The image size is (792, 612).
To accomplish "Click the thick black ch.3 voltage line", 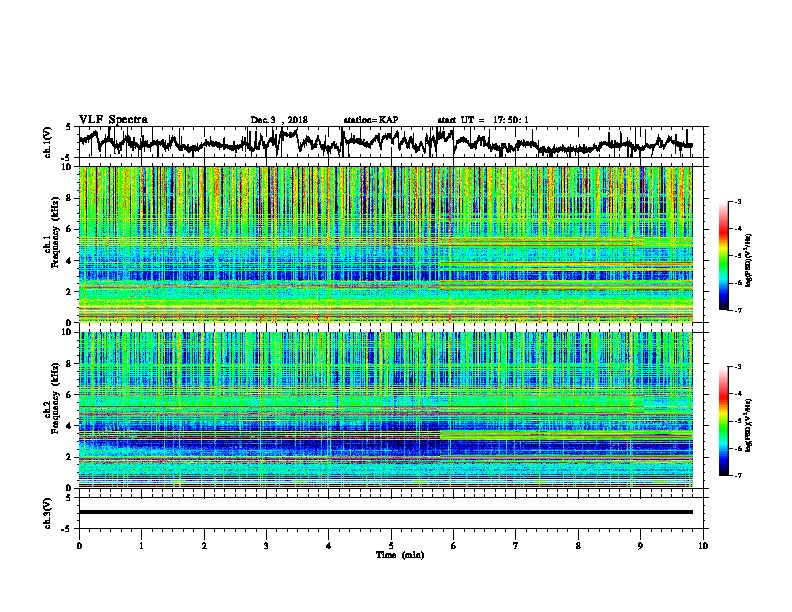I will point(385,512).
